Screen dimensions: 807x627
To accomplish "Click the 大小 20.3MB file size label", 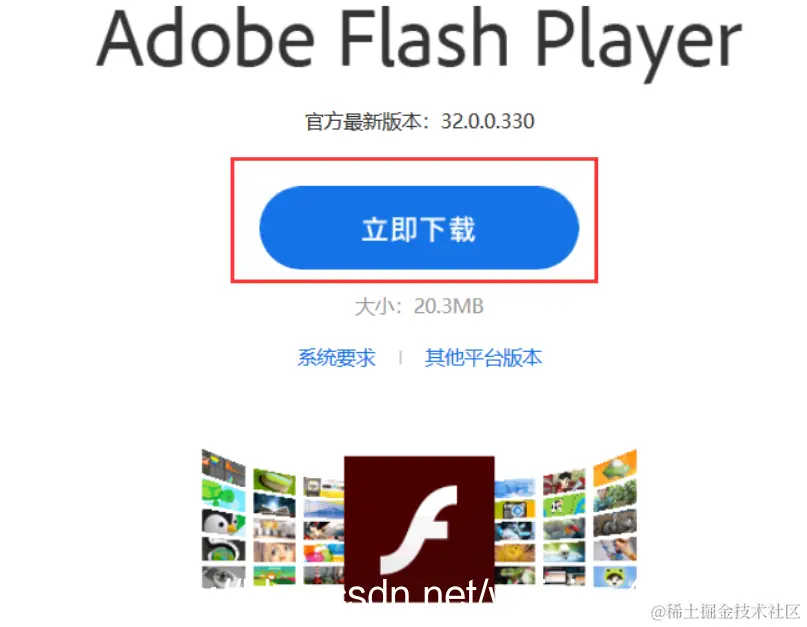I will pos(419,306).
